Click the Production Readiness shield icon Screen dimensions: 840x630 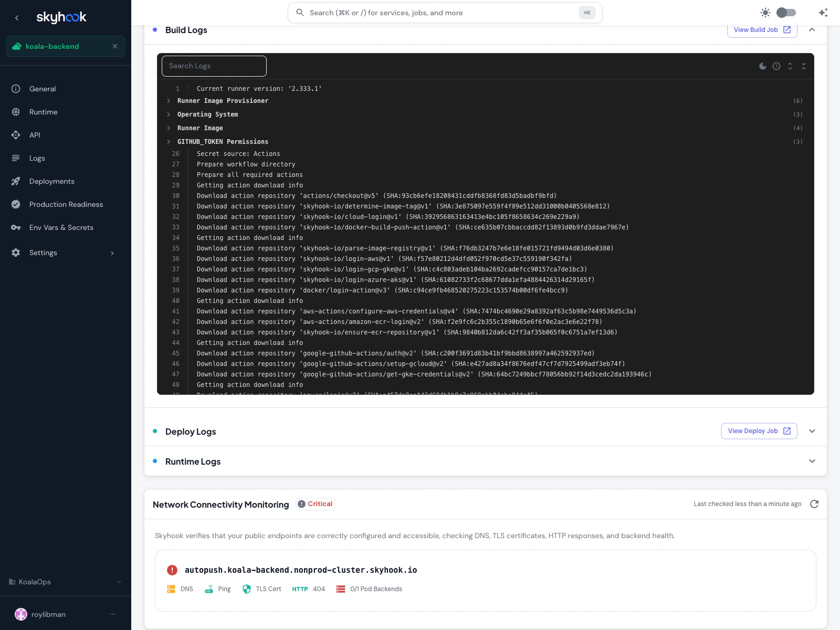pyautogui.click(x=16, y=204)
